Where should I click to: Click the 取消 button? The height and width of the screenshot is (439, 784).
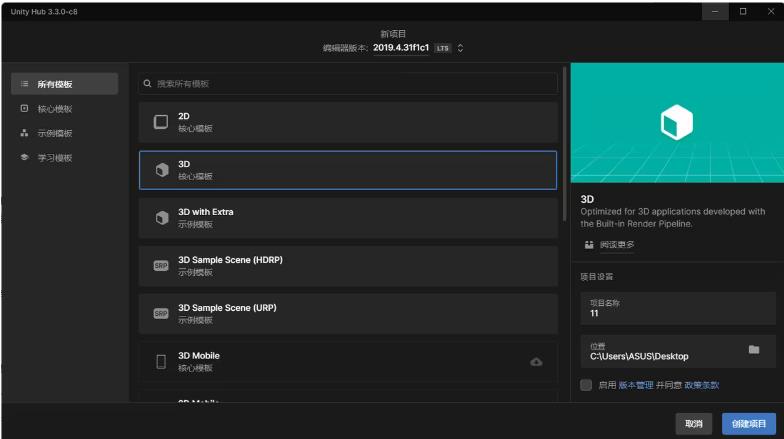[694, 424]
